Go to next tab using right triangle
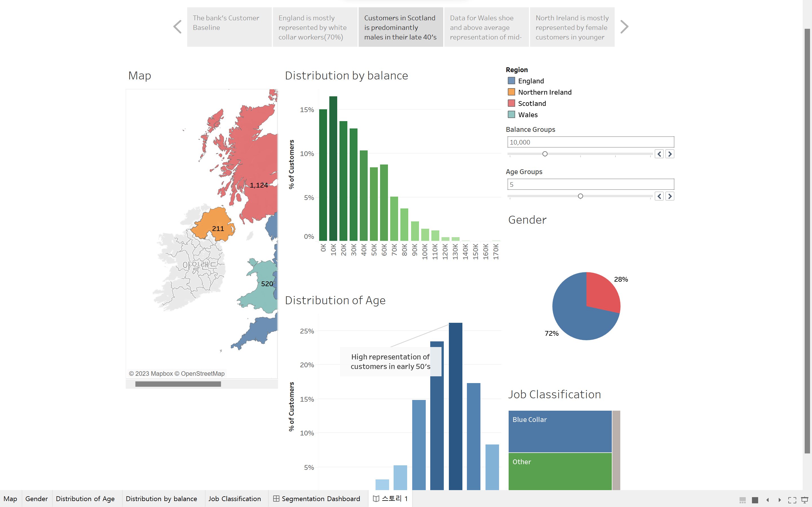812x507 pixels. [x=780, y=500]
